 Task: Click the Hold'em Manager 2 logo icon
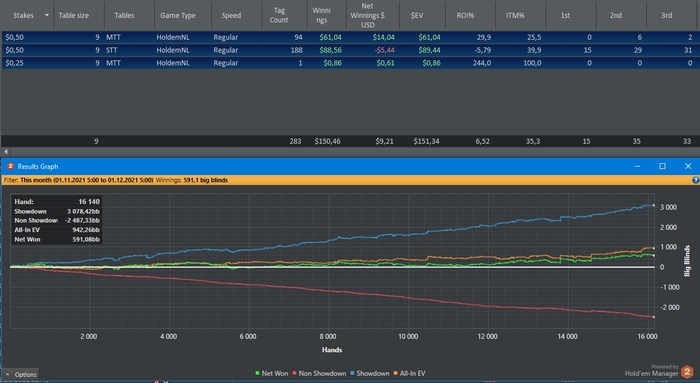pyautogui.click(x=687, y=371)
